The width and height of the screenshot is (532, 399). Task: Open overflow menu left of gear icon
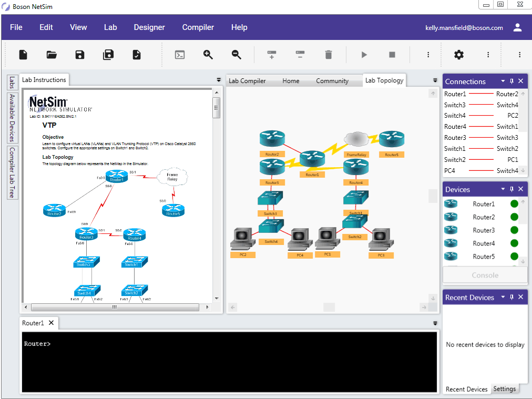428,55
